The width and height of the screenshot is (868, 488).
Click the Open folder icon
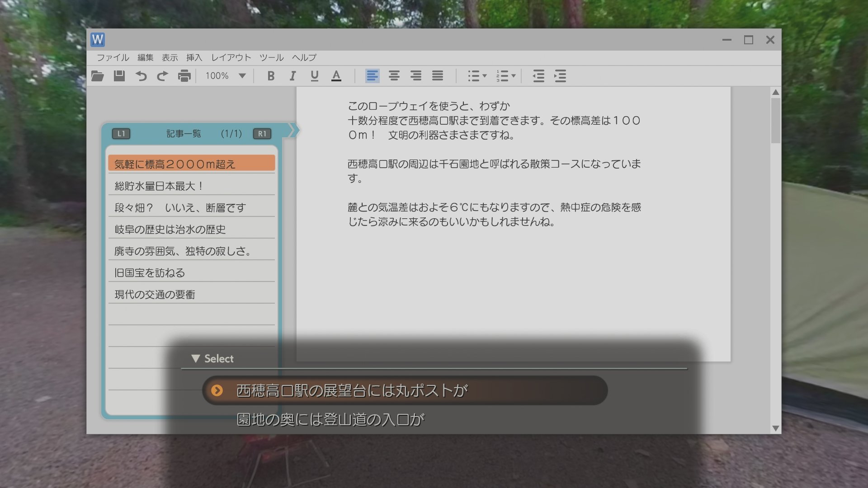tap(97, 76)
